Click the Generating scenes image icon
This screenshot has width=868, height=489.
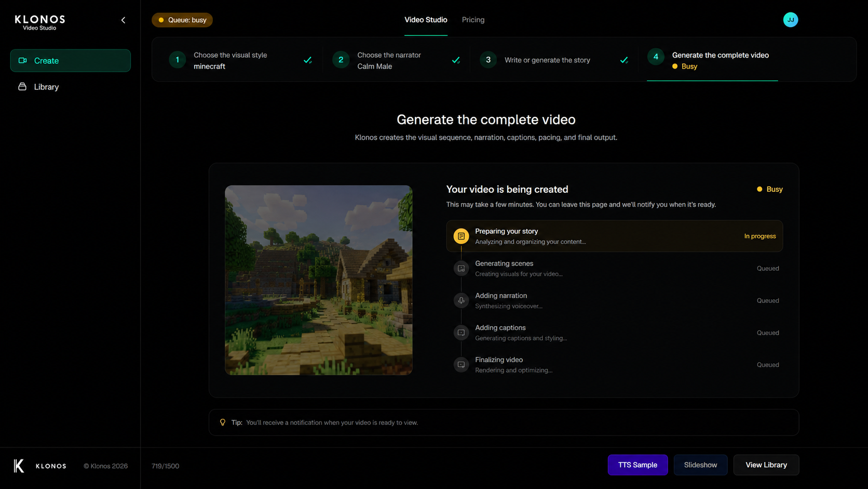pyautogui.click(x=461, y=268)
